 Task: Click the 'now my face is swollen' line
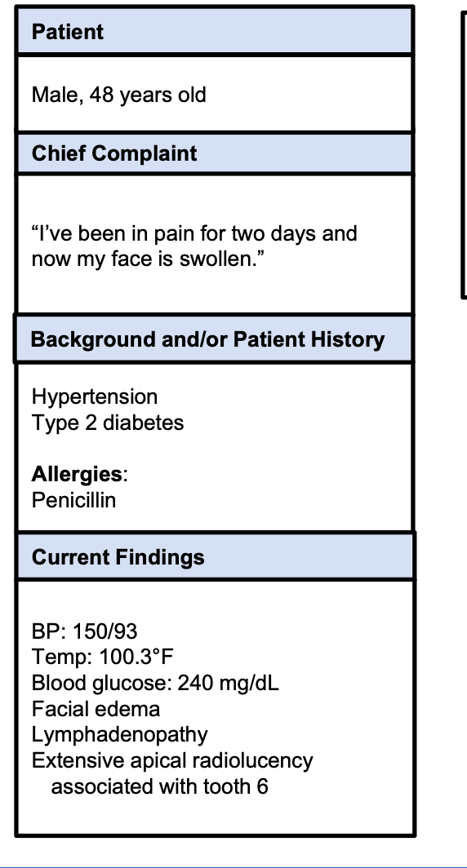tap(149, 259)
